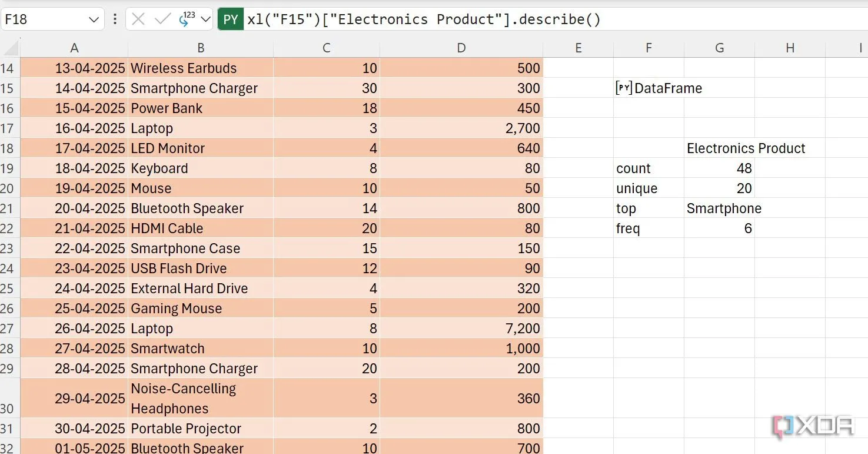
Task: Click the 'Mouse' cell in row 20
Action: coord(201,188)
